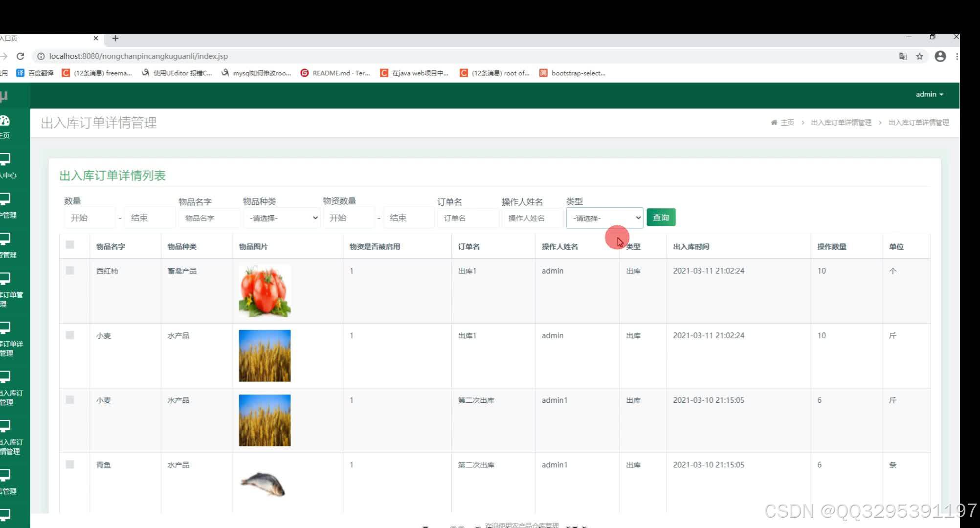
Task: Click the 订单名 column header
Action: pos(468,247)
